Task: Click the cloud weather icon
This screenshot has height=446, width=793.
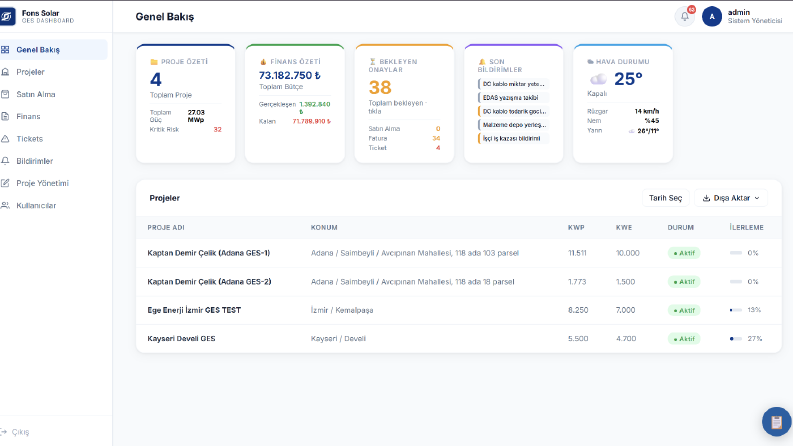Action: (598, 79)
